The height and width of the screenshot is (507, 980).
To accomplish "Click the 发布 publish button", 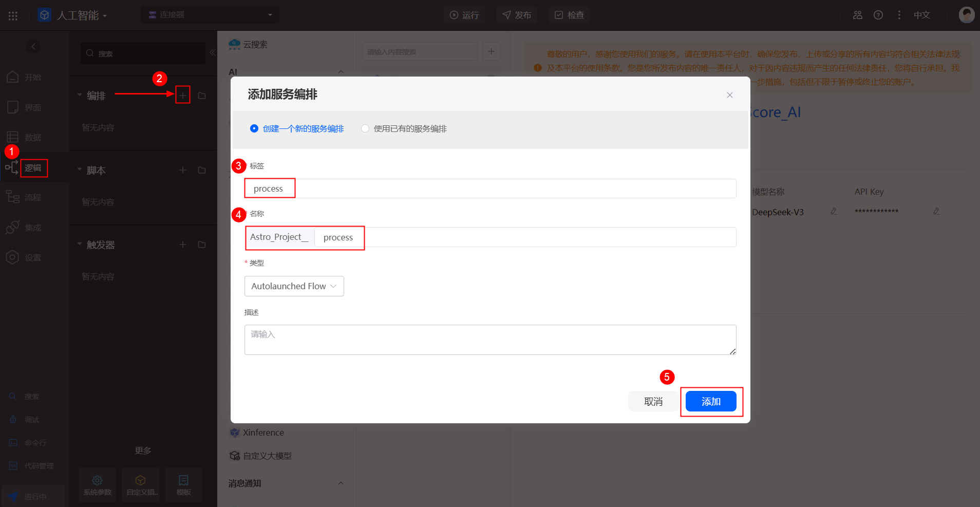I will [x=517, y=15].
